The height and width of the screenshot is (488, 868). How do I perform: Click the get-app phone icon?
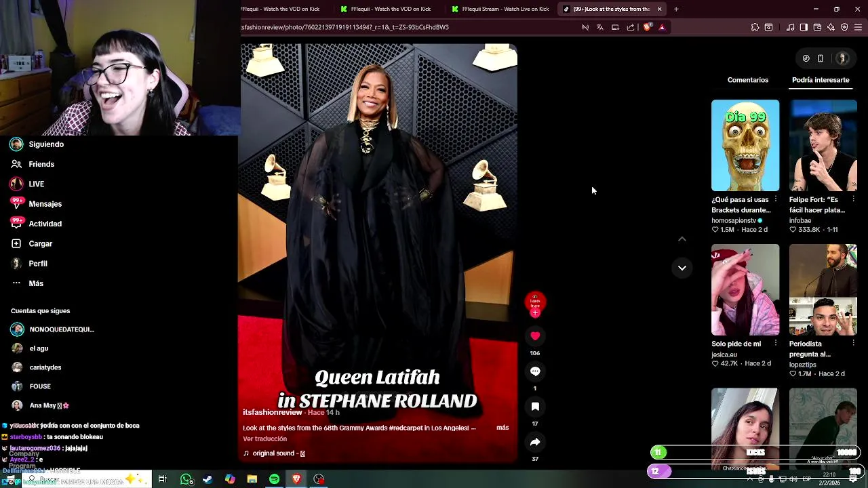click(820, 58)
